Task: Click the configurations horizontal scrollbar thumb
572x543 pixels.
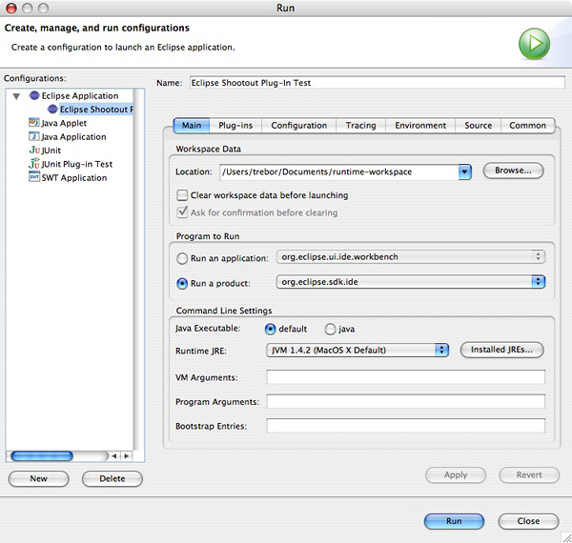Action: click(42, 456)
